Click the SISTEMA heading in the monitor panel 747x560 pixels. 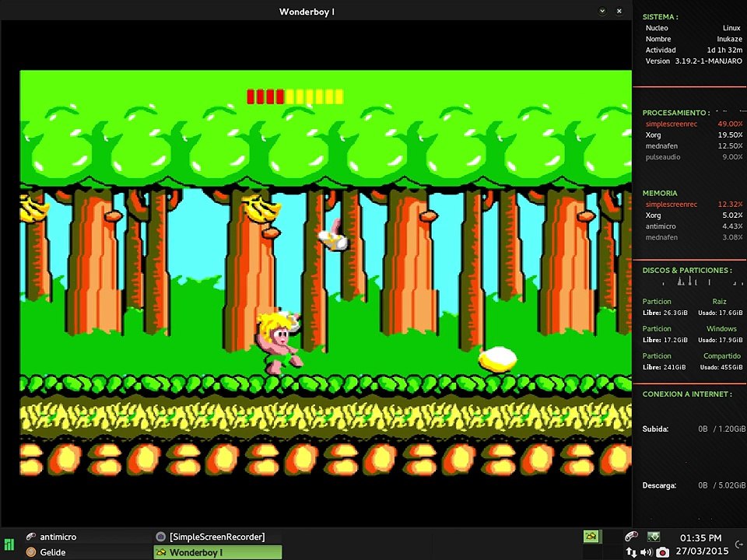click(661, 16)
